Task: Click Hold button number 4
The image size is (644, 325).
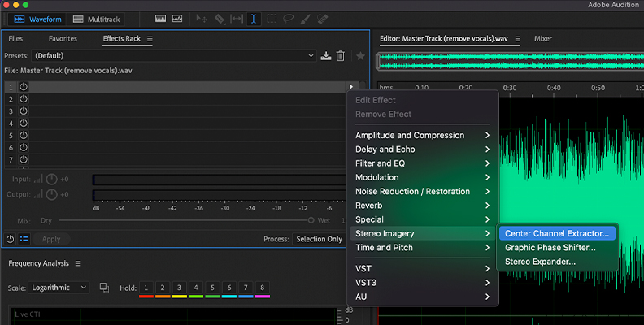Action: tap(196, 288)
